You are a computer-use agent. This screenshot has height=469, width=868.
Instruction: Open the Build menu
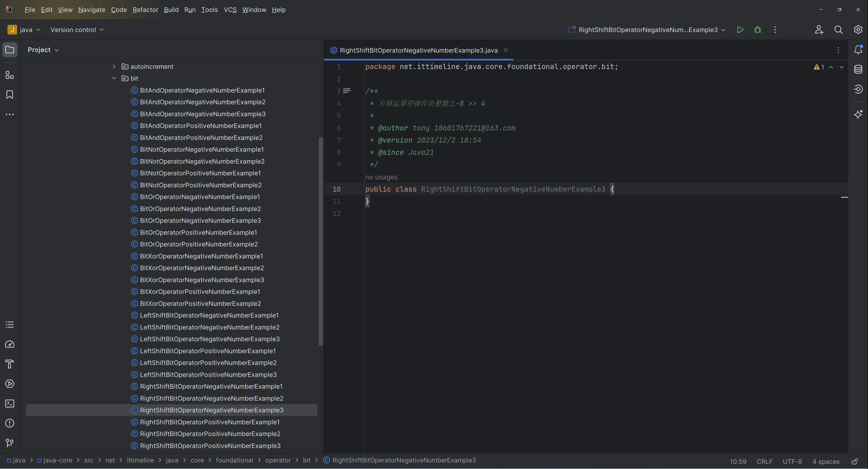[171, 10]
